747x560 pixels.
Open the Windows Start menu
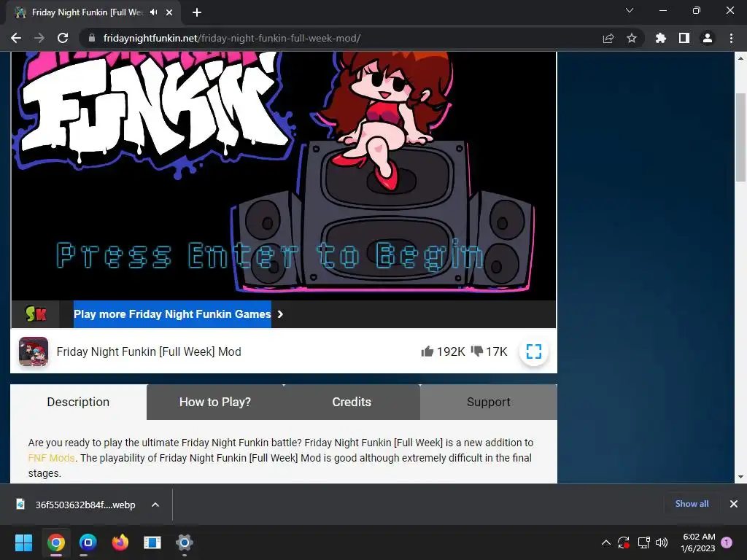click(x=23, y=542)
